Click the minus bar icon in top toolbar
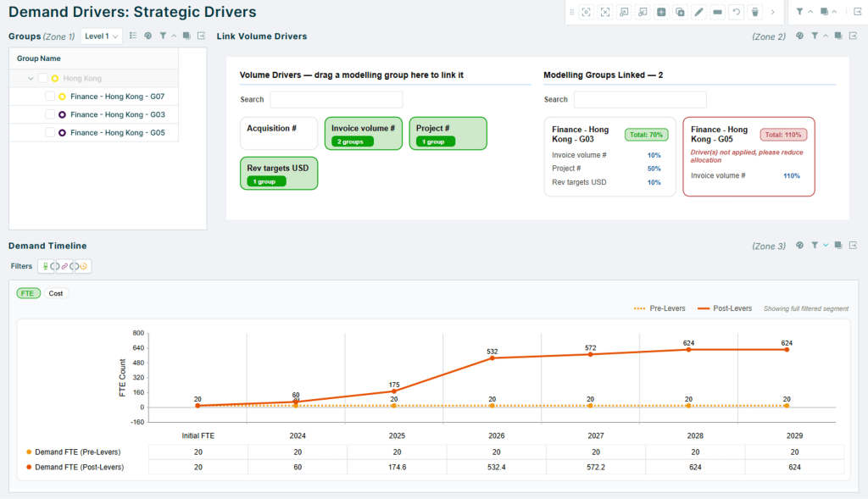The image size is (868, 499). pyautogui.click(x=717, y=12)
